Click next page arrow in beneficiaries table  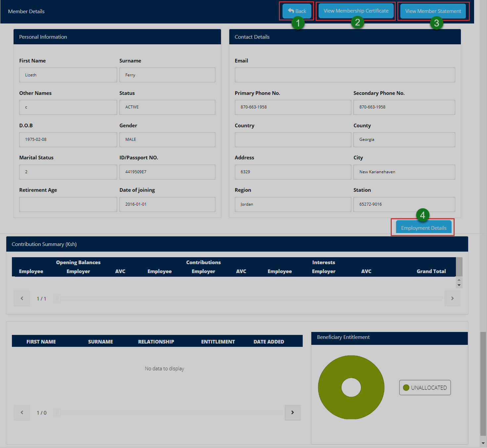click(292, 412)
